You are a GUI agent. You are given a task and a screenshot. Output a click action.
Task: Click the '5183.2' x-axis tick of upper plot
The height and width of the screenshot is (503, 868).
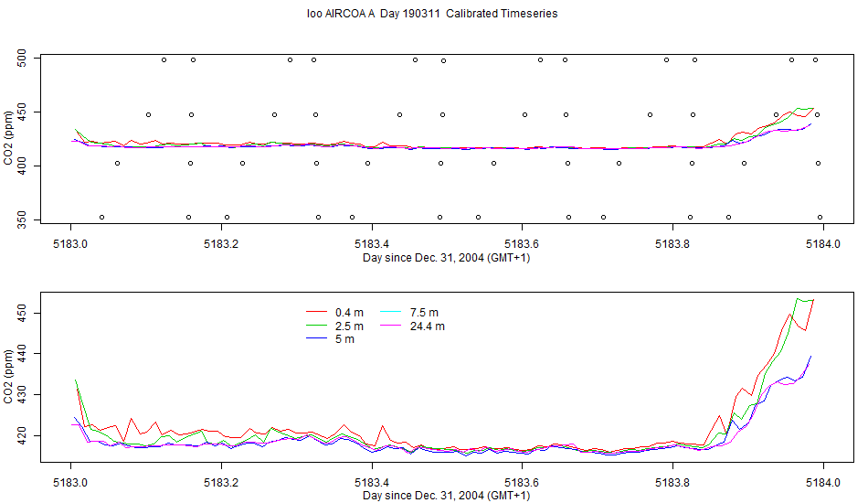click(x=221, y=244)
